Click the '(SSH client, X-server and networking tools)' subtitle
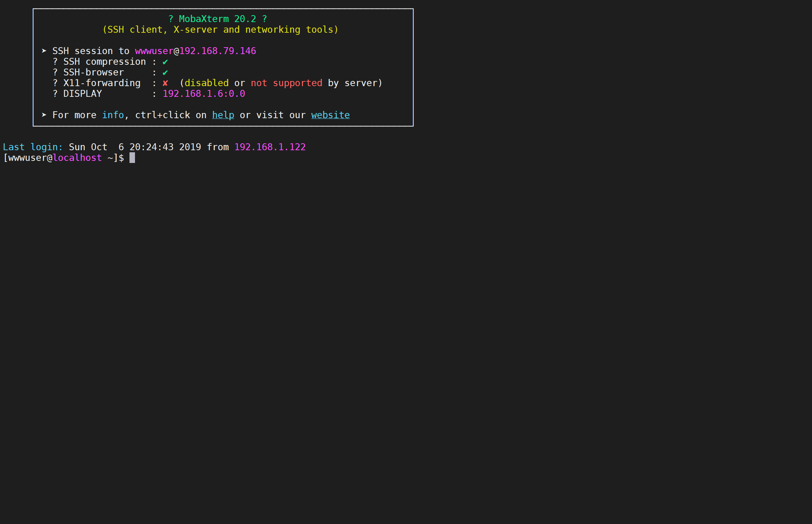The image size is (812, 524). click(220, 30)
